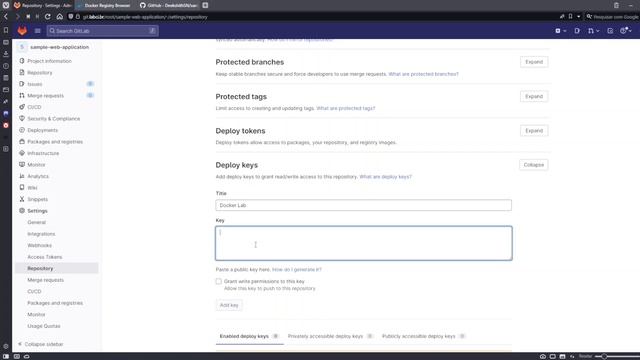Expand the Protected branches section
Screen dimensions: 640x360
534,62
